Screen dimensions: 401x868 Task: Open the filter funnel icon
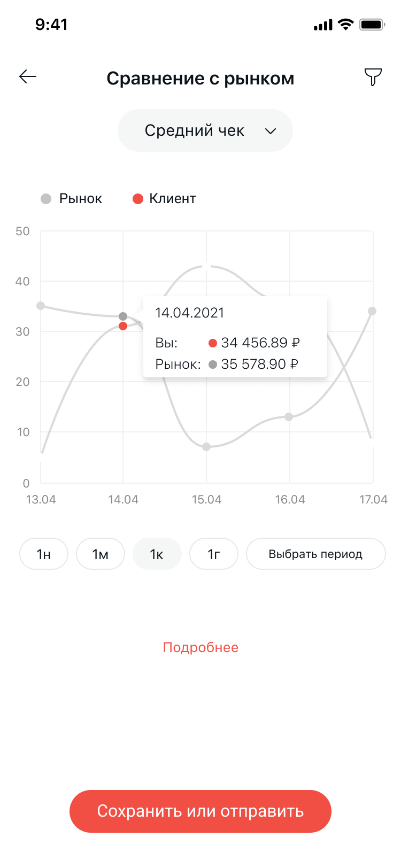tap(373, 77)
